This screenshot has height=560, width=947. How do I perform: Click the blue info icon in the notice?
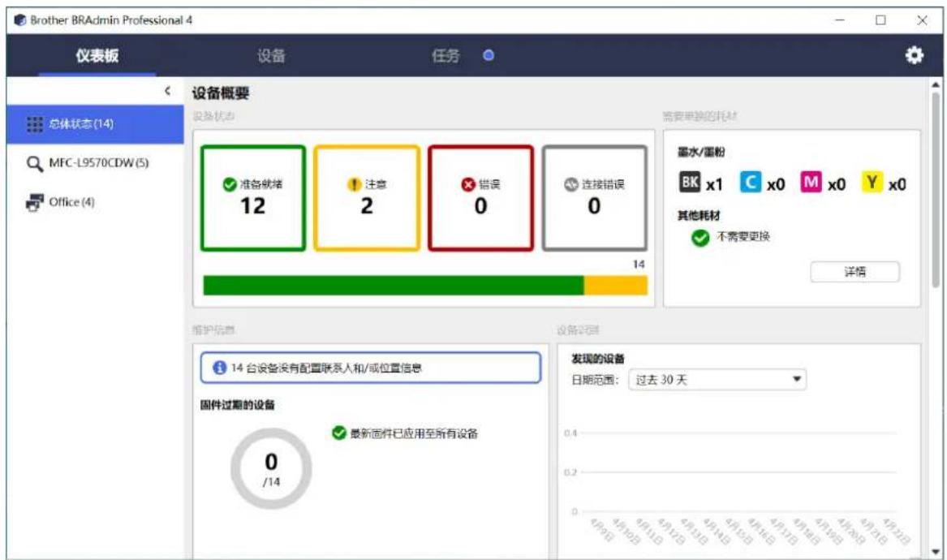[x=220, y=368]
